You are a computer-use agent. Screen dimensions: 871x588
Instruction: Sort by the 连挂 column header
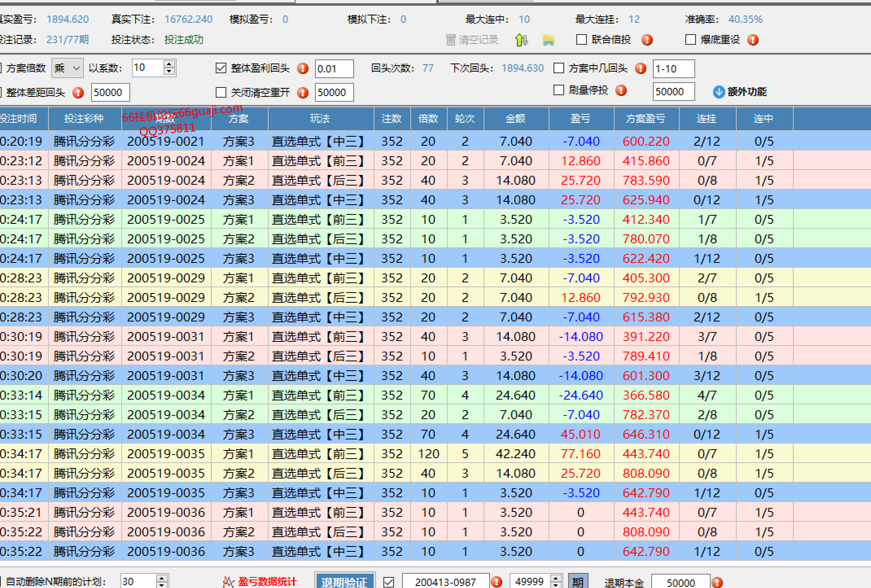click(707, 118)
